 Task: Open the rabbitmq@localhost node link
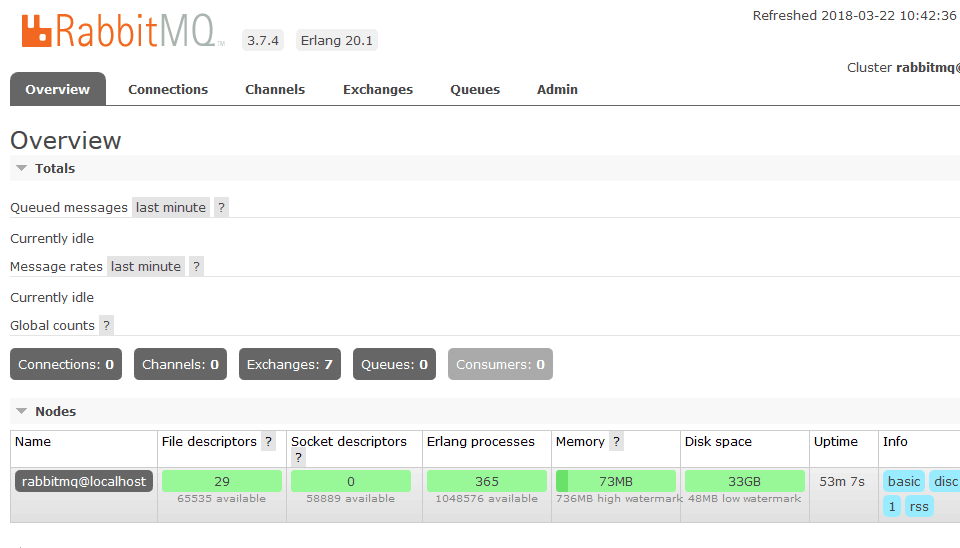click(84, 482)
